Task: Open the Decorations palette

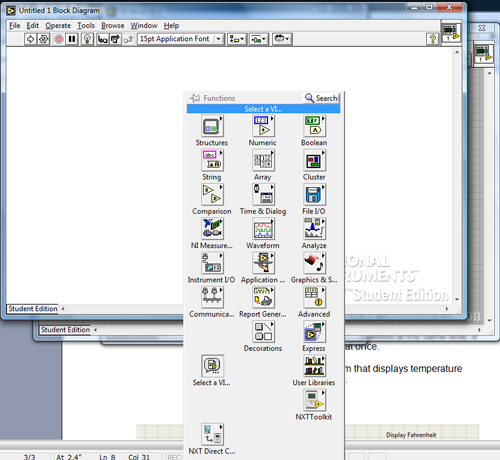Action: coord(263,332)
